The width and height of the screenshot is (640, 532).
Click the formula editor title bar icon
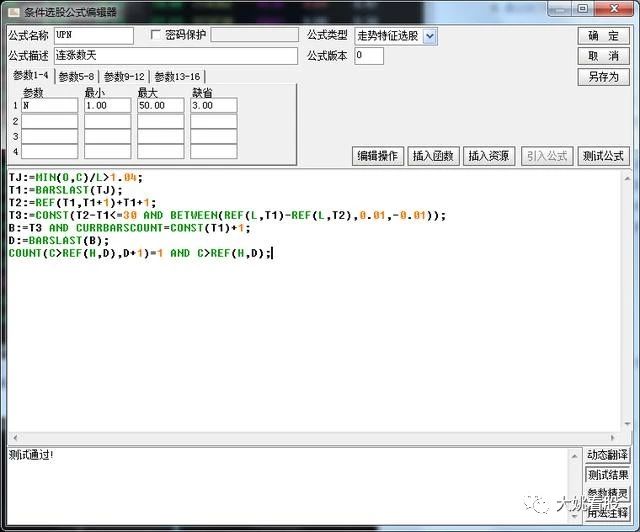pyautogui.click(x=12, y=12)
